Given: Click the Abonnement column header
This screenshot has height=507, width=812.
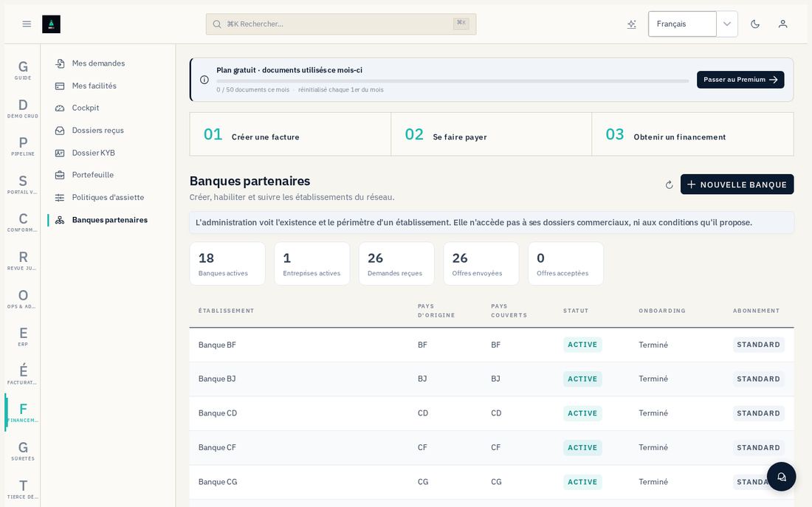Looking at the screenshot, I should (x=756, y=311).
